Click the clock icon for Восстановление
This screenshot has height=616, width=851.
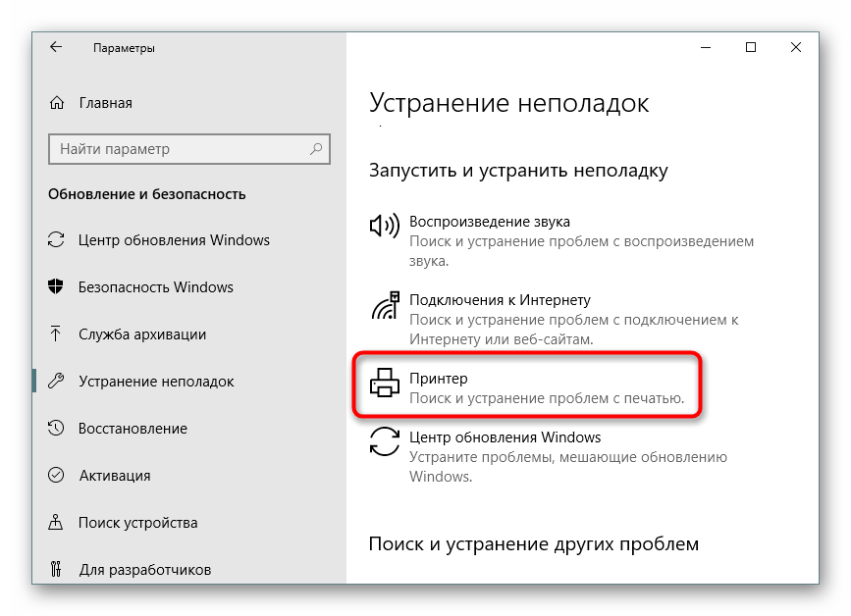click(x=56, y=428)
